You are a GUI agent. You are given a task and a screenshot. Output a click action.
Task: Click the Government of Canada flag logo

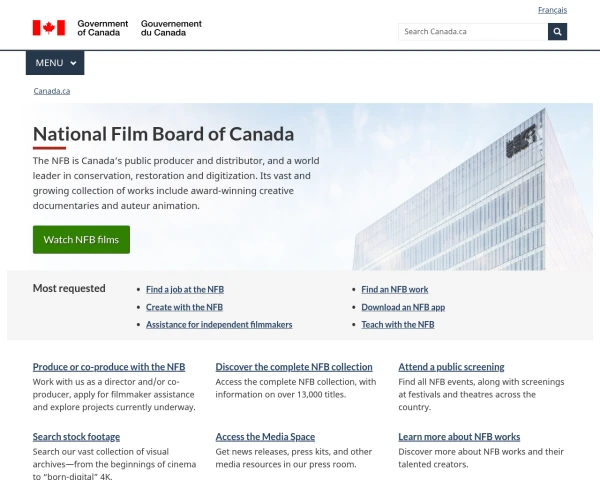pyautogui.click(x=48, y=28)
